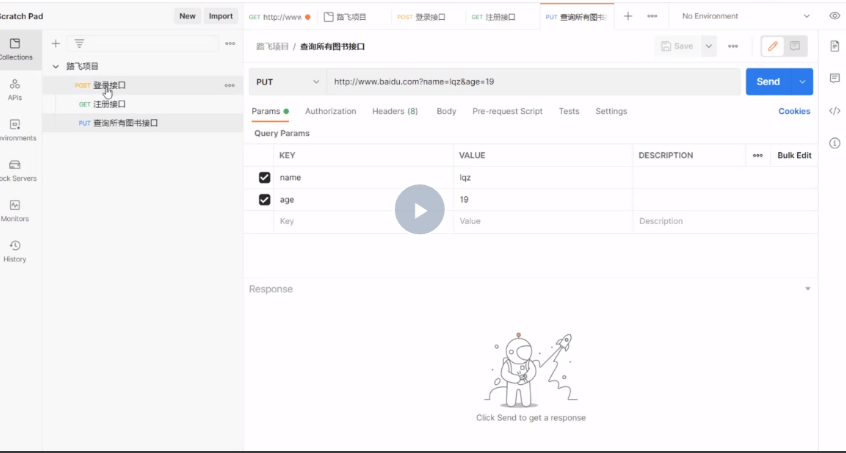Switch to pencil edit mode
Image resolution: width=846 pixels, height=453 pixels.
tap(773, 46)
